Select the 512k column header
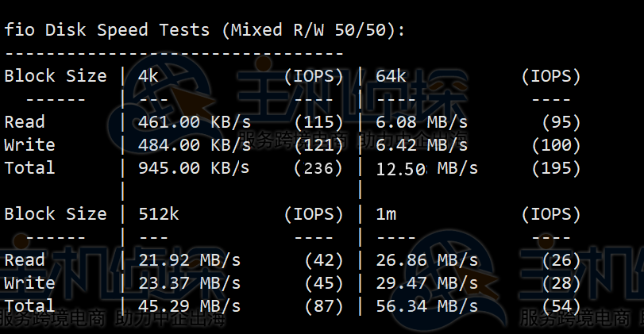 [159, 214]
